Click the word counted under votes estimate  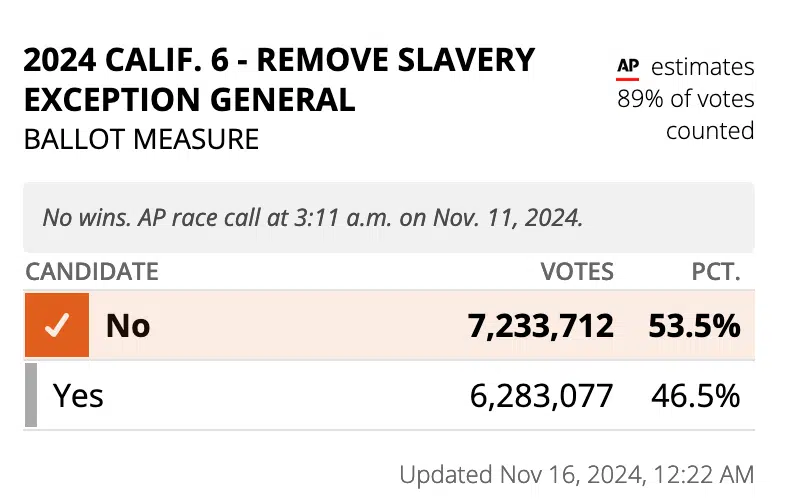(710, 131)
